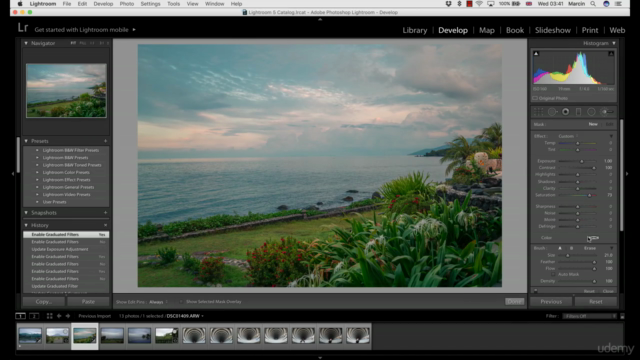Switch to Library module
This screenshot has width=640, height=360.
click(415, 30)
